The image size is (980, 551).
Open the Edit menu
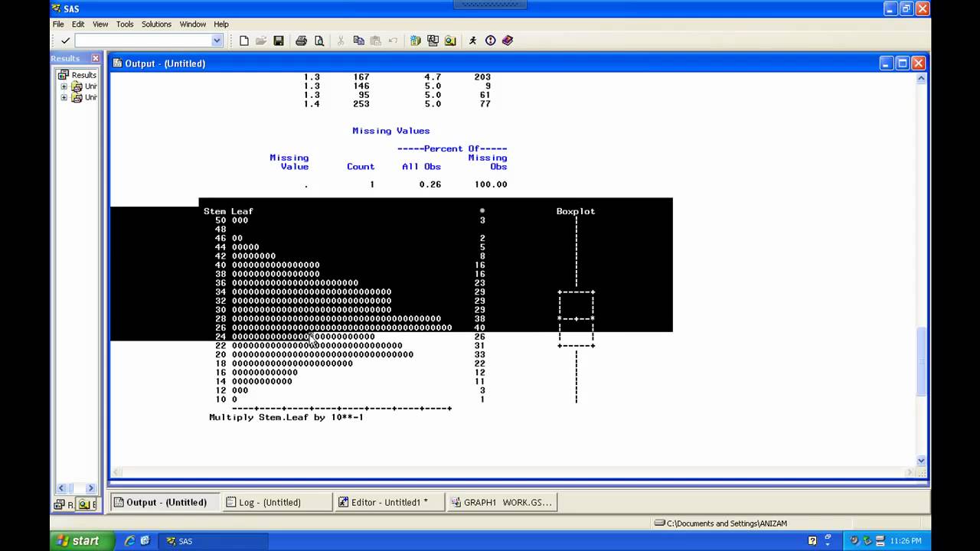[78, 24]
